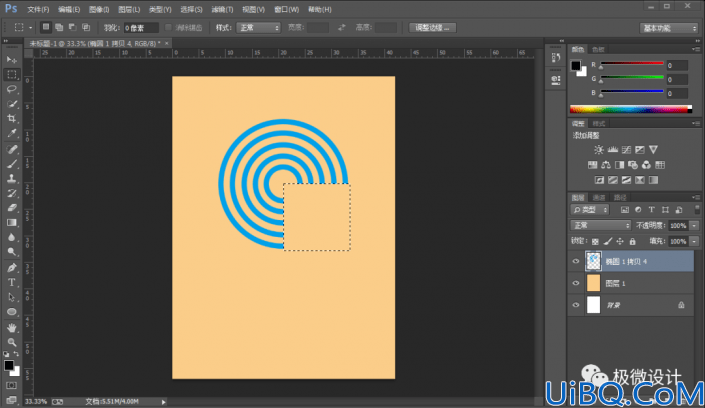The width and height of the screenshot is (705, 408).
Task: Open the status bar info arrow
Action: [x=163, y=402]
